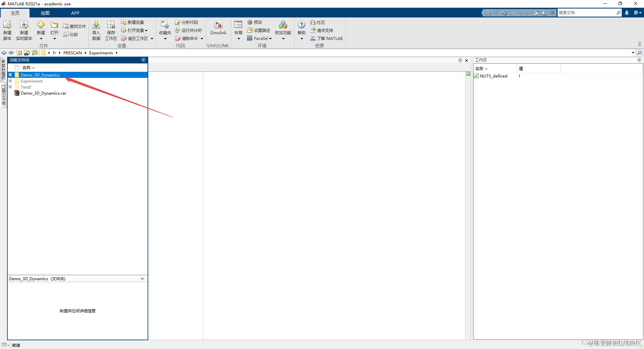Open the 新建 plus-sign menu
Screen dimensions: 644x349
click(x=41, y=30)
